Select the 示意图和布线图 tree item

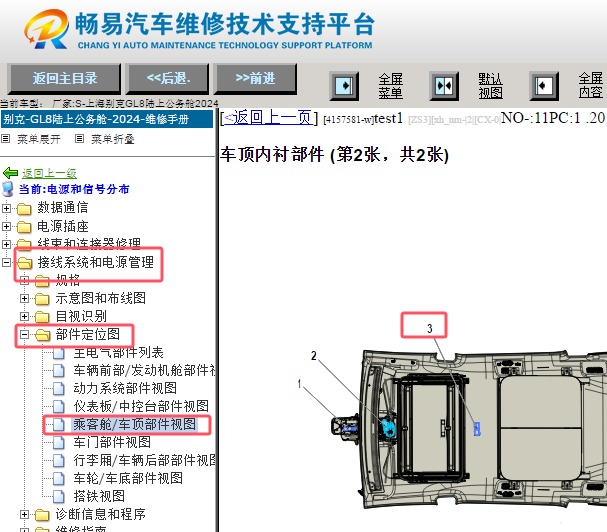click(101, 299)
